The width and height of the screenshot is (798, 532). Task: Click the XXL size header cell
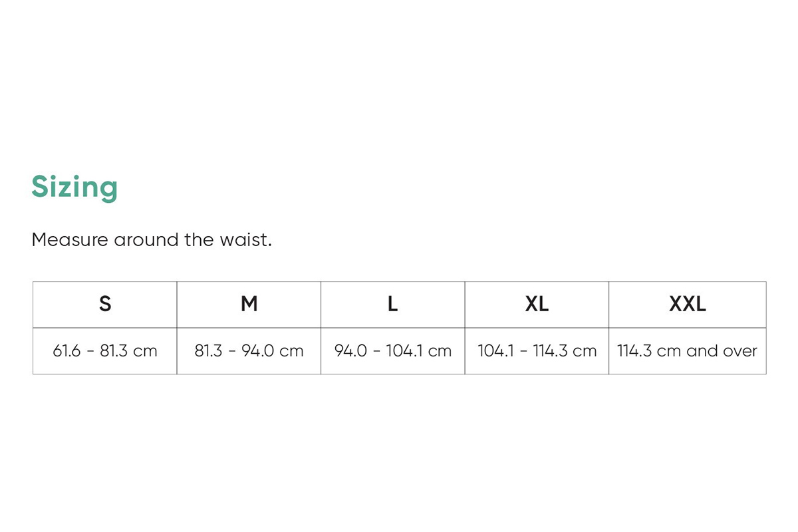[x=687, y=305]
